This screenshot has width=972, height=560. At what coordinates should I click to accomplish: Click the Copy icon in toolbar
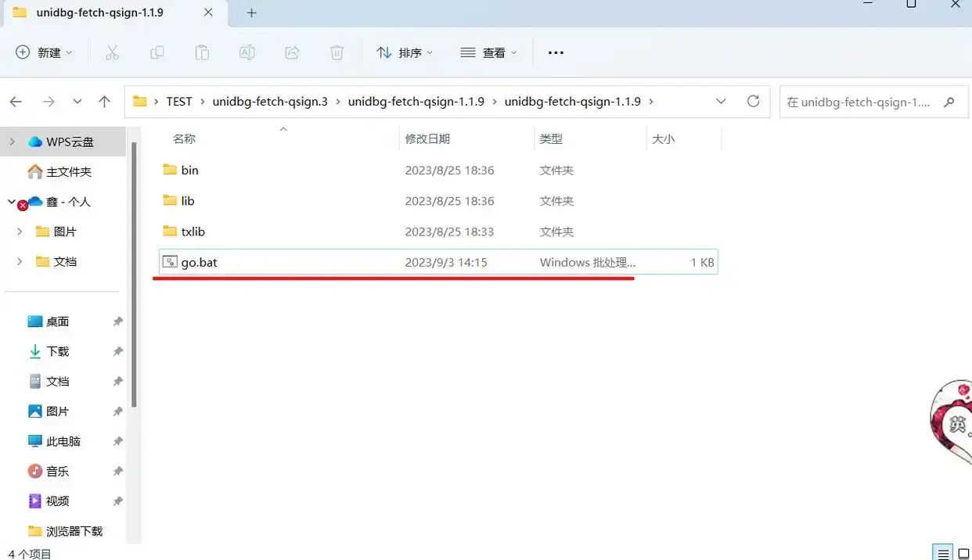click(x=157, y=52)
